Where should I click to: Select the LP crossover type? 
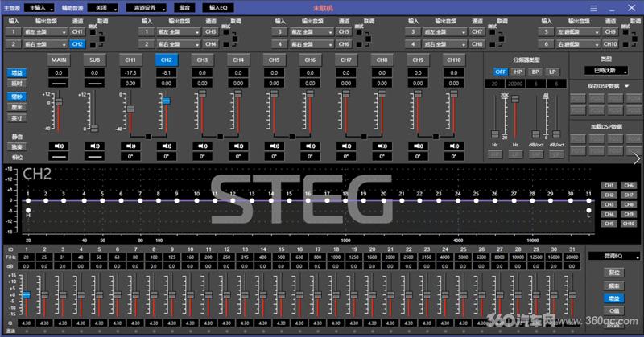(552, 72)
